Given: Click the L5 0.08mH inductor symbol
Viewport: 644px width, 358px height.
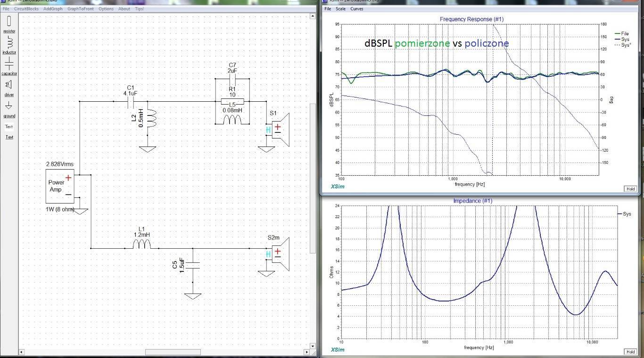Looking at the screenshot, I should point(232,120).
